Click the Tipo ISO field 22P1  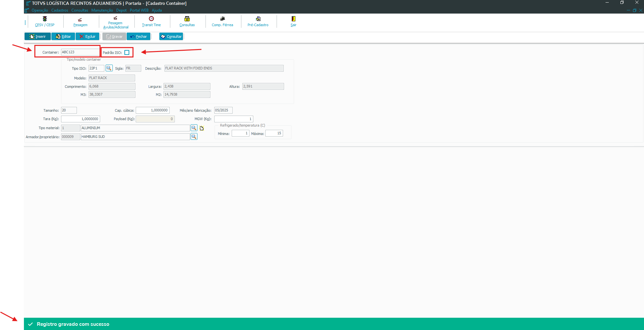[x=96, y=68]
